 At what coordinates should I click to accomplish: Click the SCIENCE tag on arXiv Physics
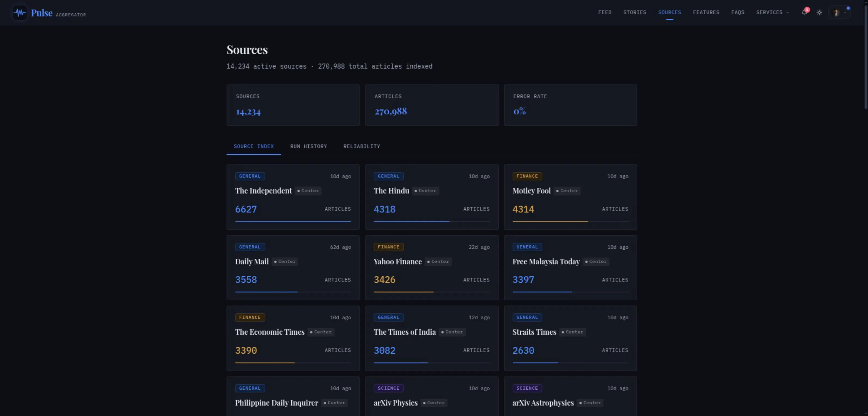(x=388, y=388)
